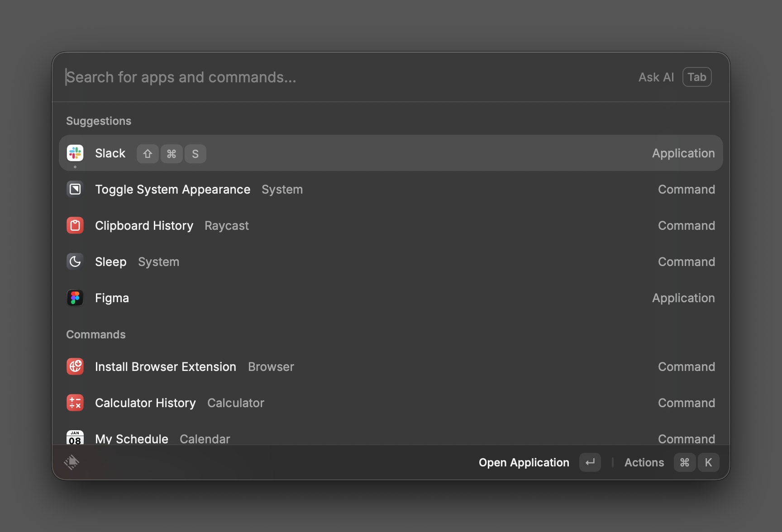Click 'Command' label on Calculator History row
The image size is (782, 532).
(687, 403)
